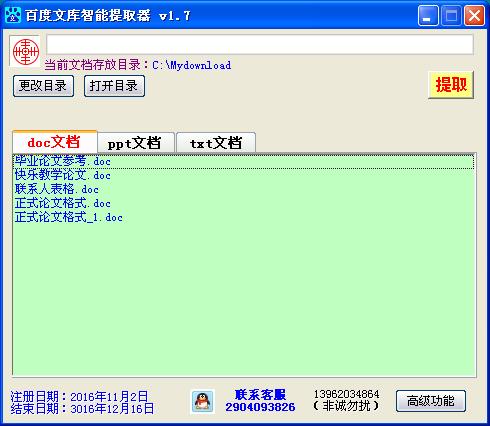The width and height of the screenshot is (490, 426).
Task: Click the QQ penguin customer service icon
Action: click(x=203, y=401)
